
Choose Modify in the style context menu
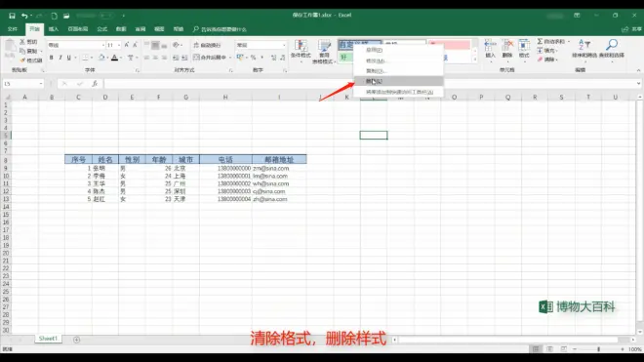pyautogui.click(x=398, y=60)
